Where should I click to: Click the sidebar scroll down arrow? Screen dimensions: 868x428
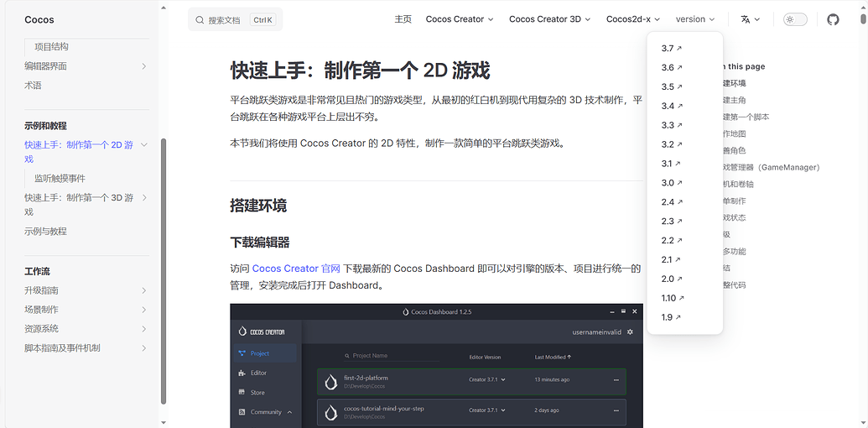point(164,422)
